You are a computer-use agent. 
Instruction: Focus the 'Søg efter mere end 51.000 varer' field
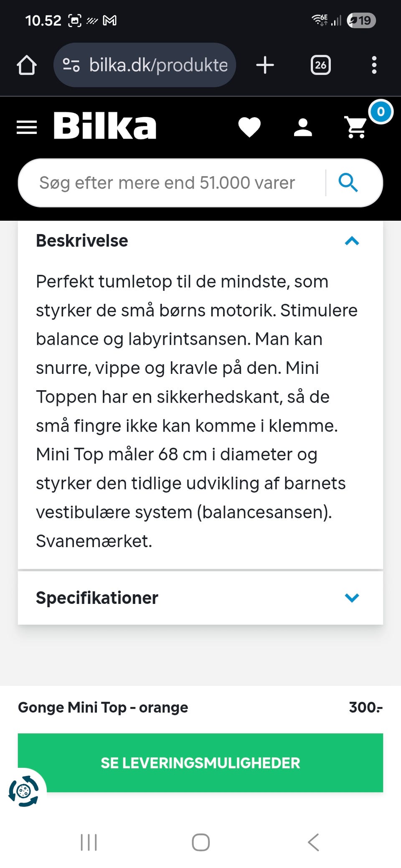(167, 183)
